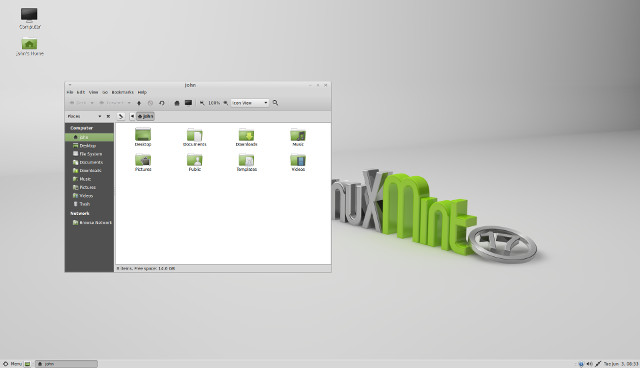Adjust volume from the panel speaker icon
Screen dimensions: 640x368
[x=589, y=364]
